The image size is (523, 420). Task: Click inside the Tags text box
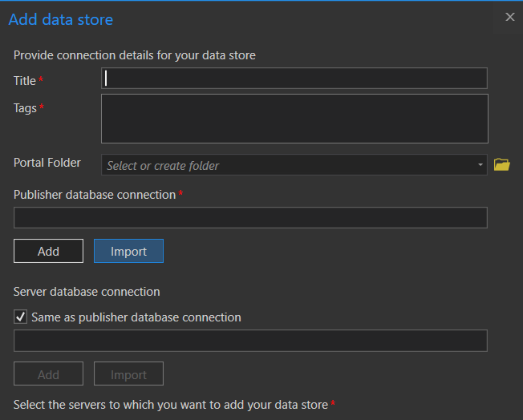click(x=294, y=119)
